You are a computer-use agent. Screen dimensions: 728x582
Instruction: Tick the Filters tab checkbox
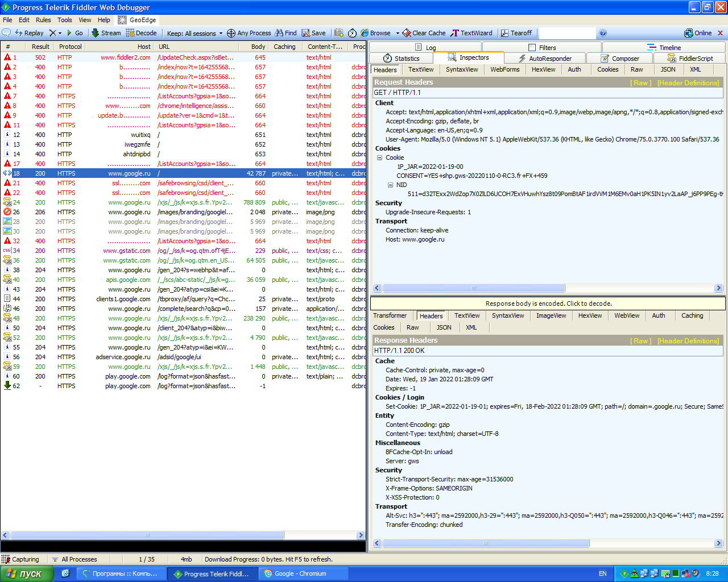532,47
